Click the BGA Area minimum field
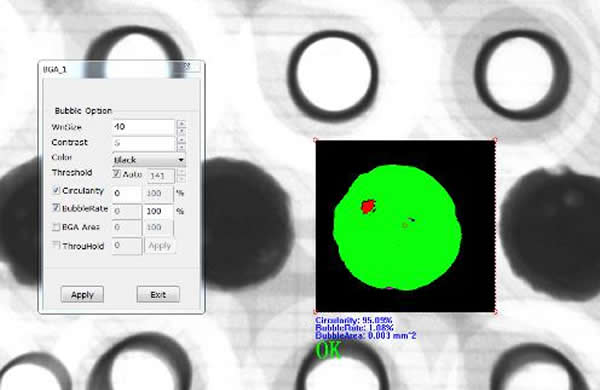Viewport: 600px width, 390px height. tap(127, 227)
